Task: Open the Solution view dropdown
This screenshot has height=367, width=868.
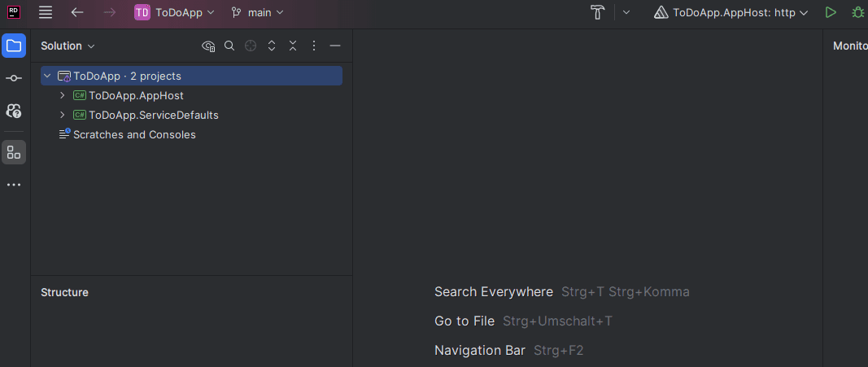Action: coord(68,46)
